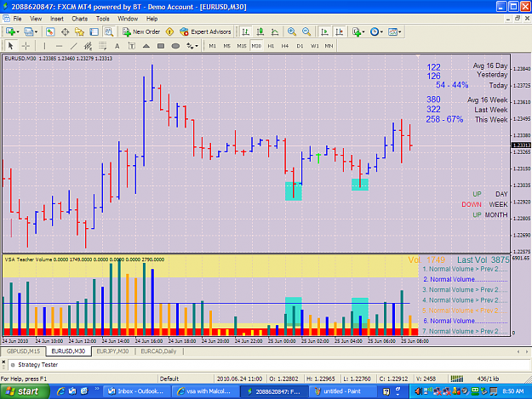Select the Cursor arrow tool
Screen dimensions: 532x399
[10, 46]
